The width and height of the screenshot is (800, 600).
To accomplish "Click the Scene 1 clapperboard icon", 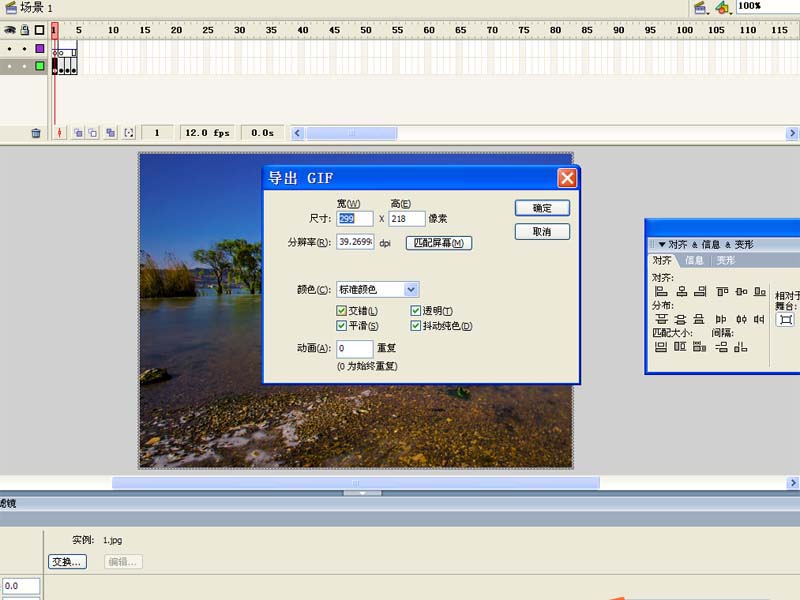I will click(x=11, y=7).
